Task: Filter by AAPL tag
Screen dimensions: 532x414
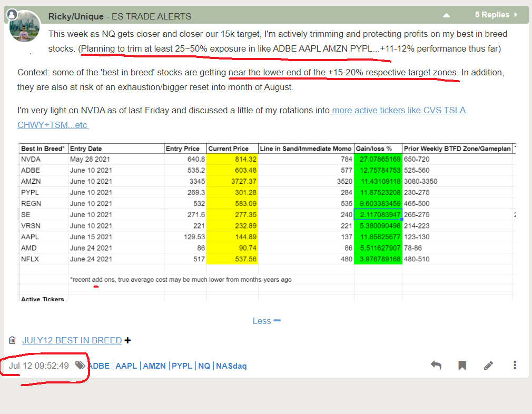Action: (126, 366)
